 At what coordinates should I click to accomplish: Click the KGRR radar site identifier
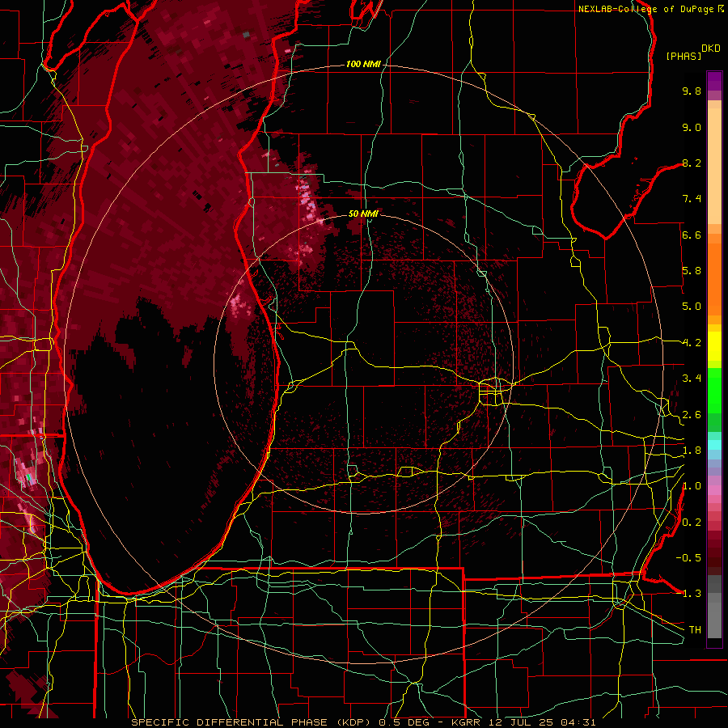pyautogui.click(x=468, y=722)
